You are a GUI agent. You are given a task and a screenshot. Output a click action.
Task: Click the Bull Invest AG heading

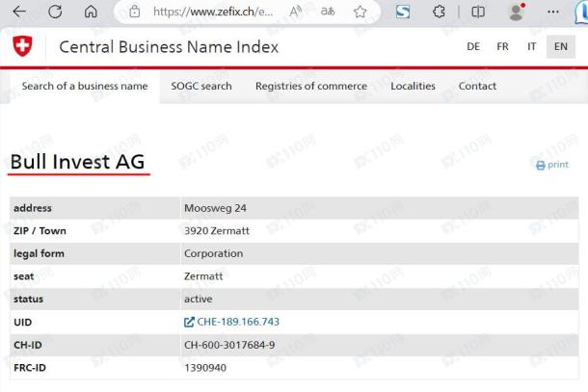(x=77, y=162)
